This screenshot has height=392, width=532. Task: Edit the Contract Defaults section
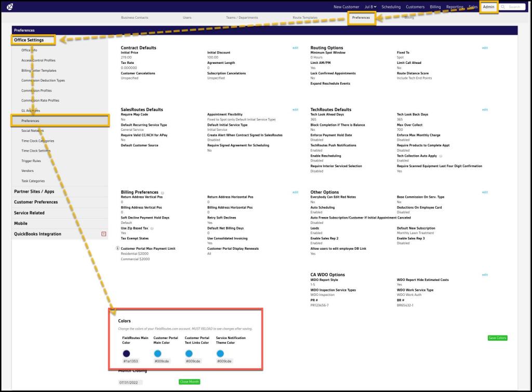tap(295, 48)
